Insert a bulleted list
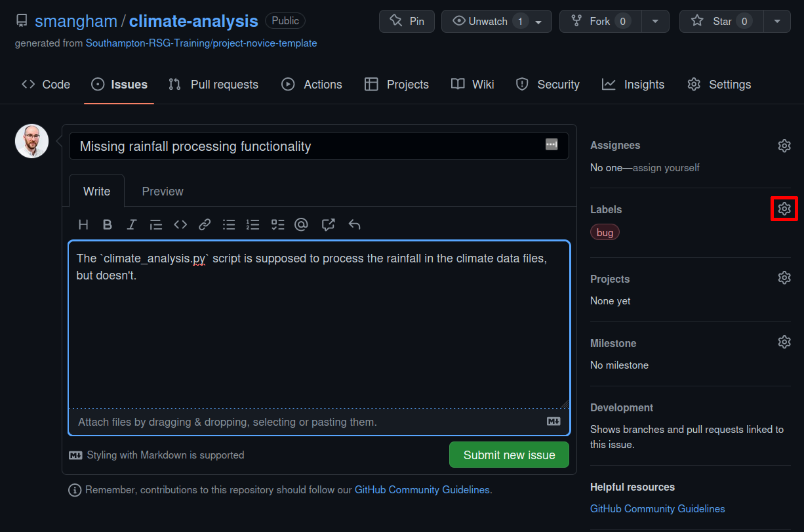This screenshot has width=804, height=532. 229,225
